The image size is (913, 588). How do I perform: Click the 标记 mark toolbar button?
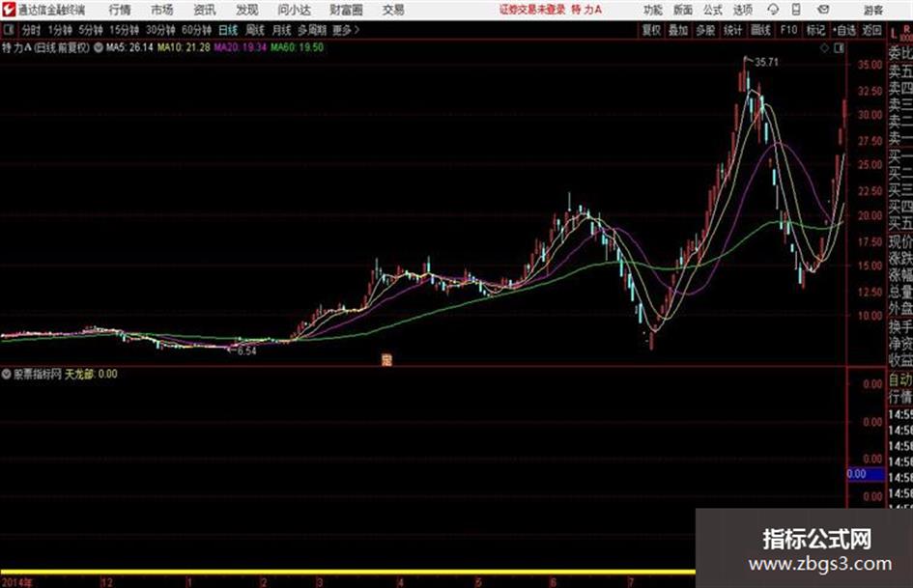[x=815, y=30]
